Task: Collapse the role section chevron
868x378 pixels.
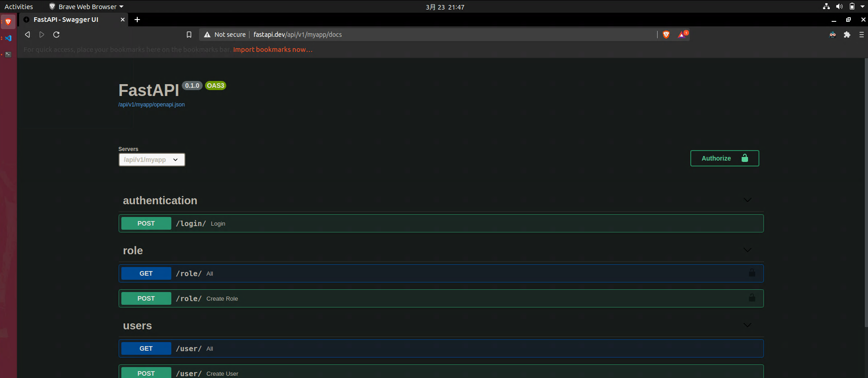Action: coord(748,250)
